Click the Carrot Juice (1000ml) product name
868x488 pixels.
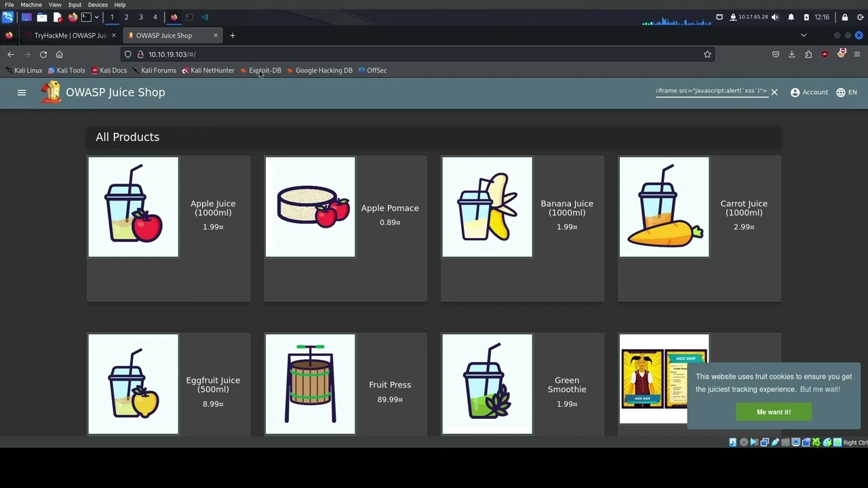[744, 208]
